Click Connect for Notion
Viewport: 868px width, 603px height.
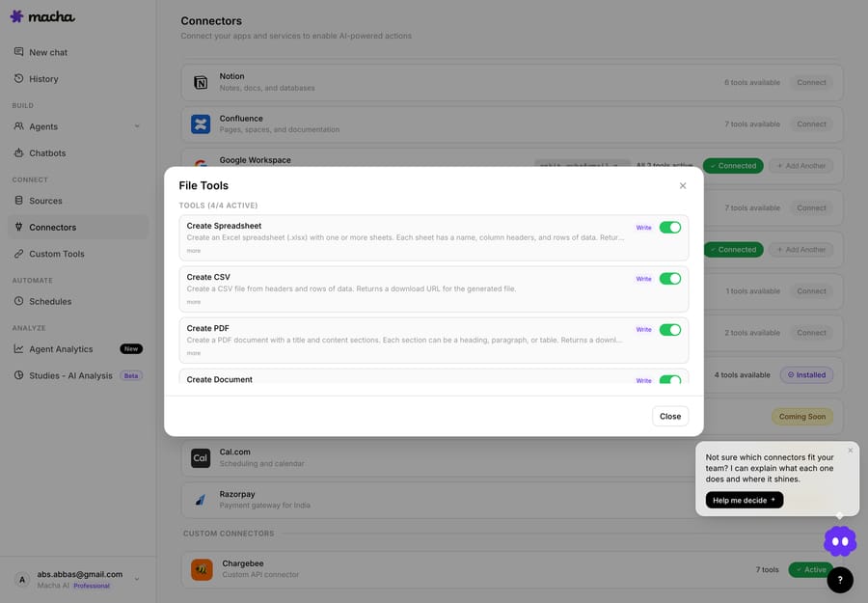pyautogui.click(x=811, y=83)
